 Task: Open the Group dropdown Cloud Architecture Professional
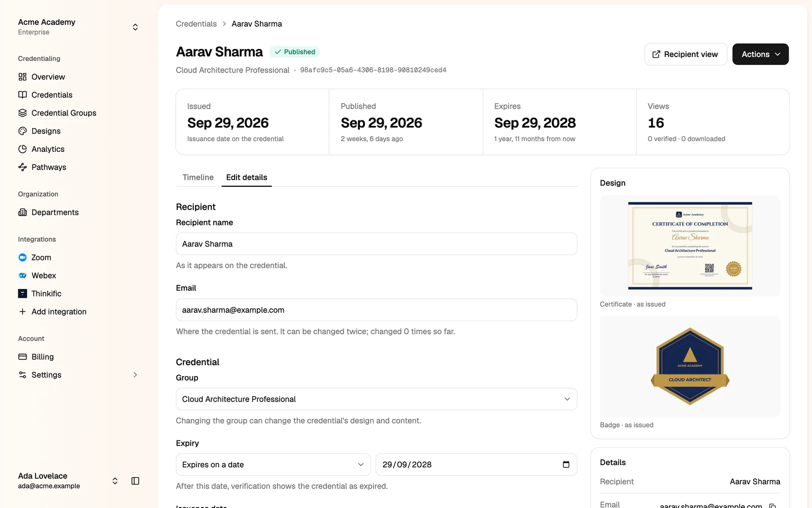[x=377, y=399]
